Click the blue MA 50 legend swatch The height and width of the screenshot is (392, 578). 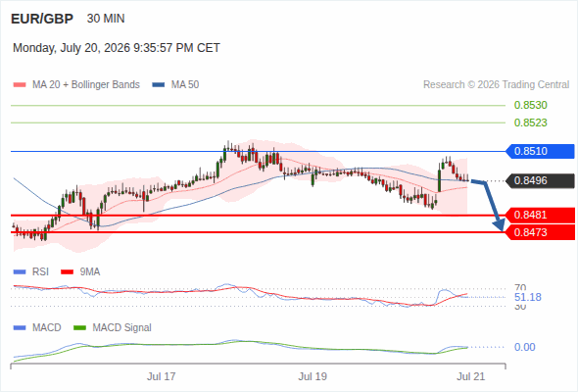[x=159, y=85]
